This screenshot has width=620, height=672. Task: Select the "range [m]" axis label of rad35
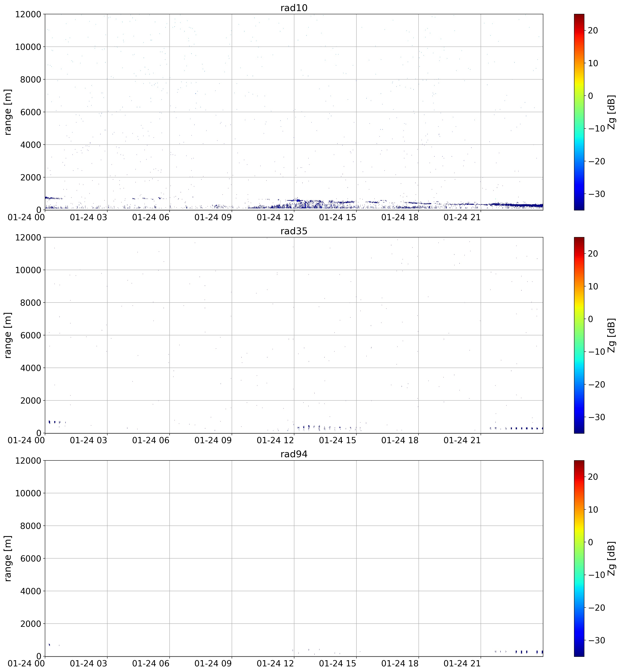pos(8,335)
